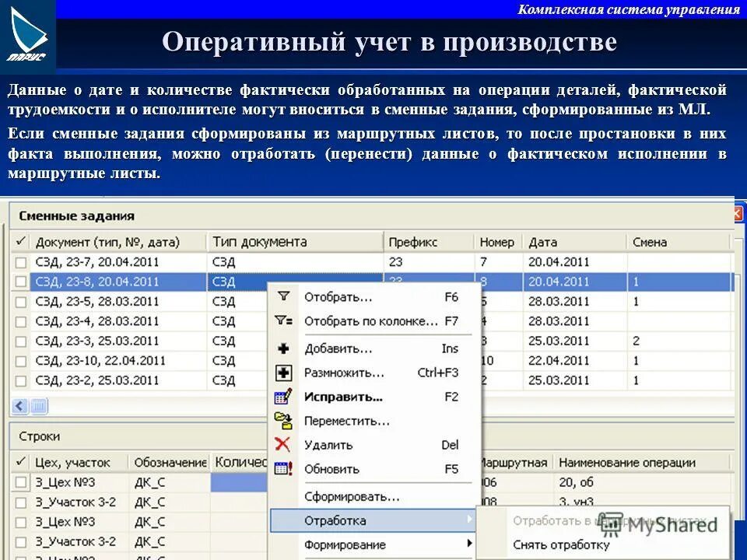Image resolution: width=747 pixels, height=560 pixels.
Task: Click the plus icon beside Добавить
Action: click(x=282, y=349)
